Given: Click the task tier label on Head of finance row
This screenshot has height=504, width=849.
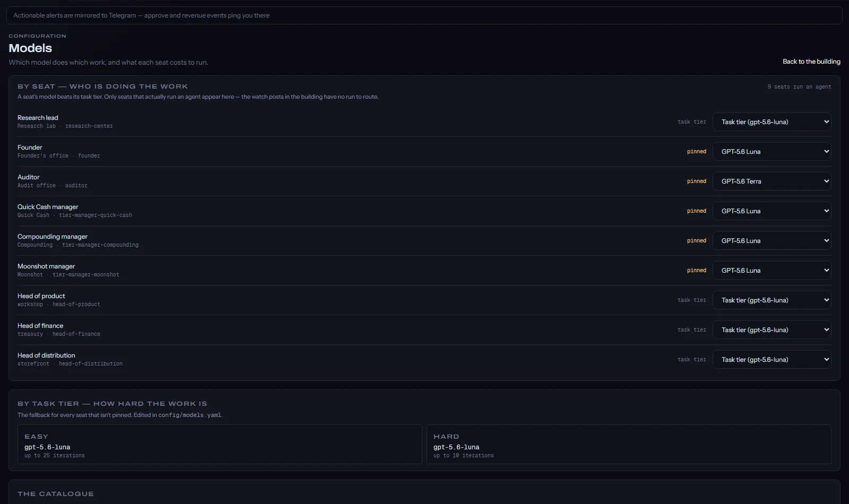Looking at the screenshot, I should coord(692,330).
